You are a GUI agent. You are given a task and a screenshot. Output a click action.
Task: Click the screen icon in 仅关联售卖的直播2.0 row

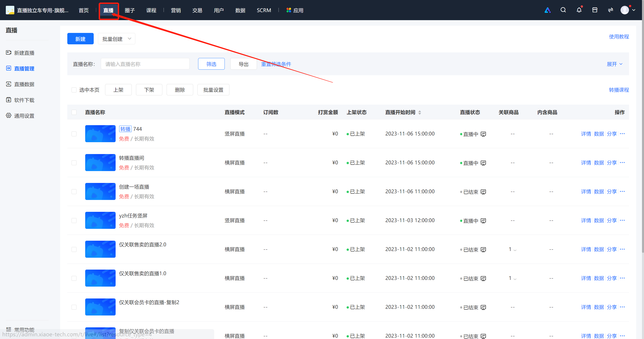[x=483, y=250]
